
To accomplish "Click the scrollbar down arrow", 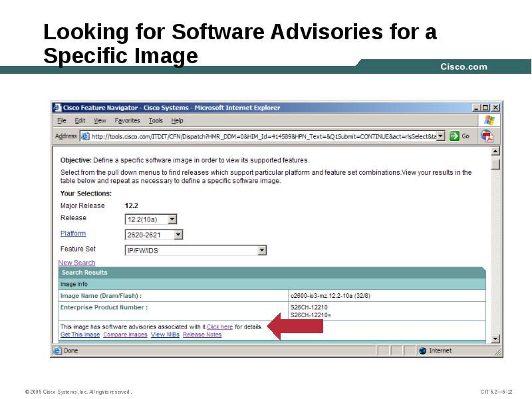I will point(495,338).
